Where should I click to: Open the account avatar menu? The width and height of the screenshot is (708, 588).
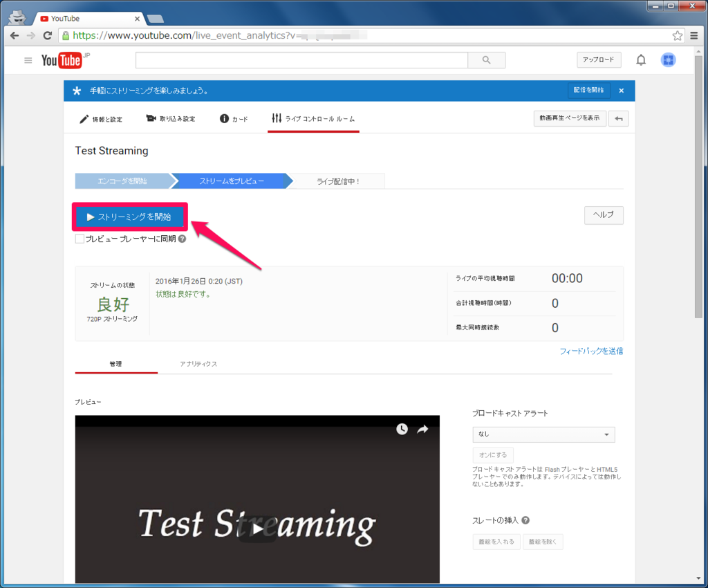click(x=669, y=59)
